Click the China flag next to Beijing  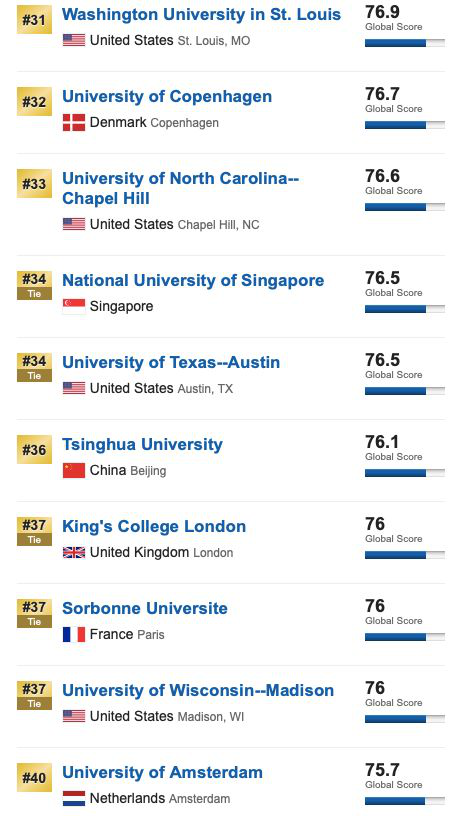coord(74,470)
